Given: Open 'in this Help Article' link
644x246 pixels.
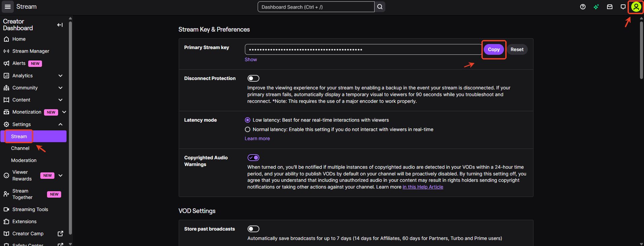Looking at the screenshot, I should (x=423, y=187).
